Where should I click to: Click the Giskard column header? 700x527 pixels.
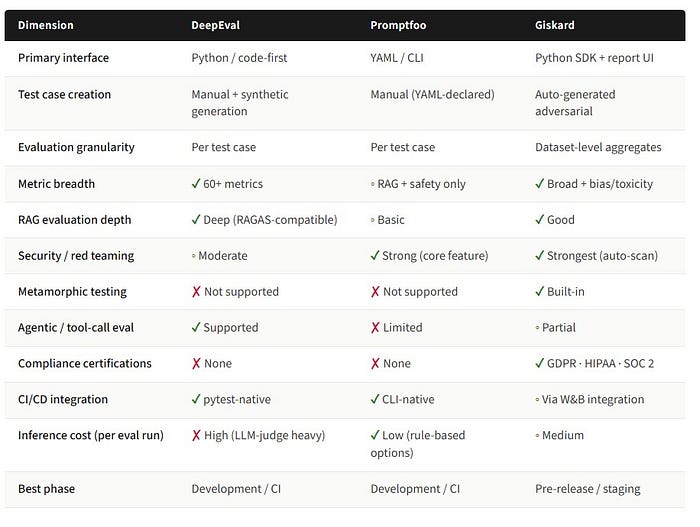(557, 25)
